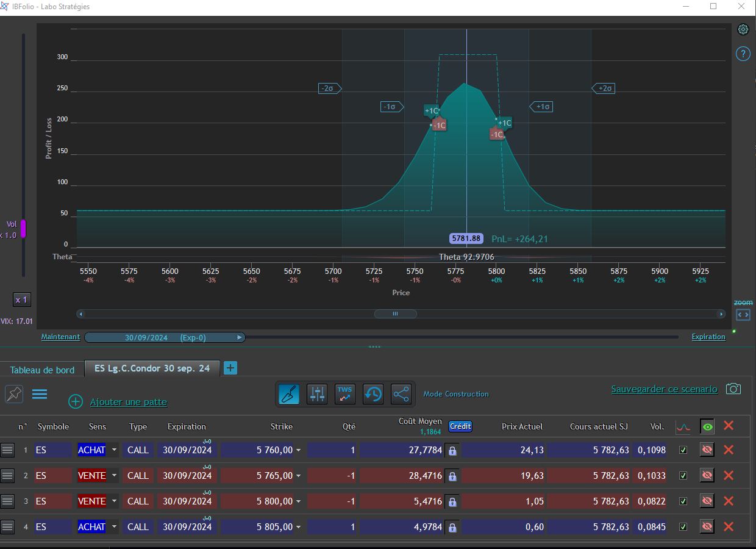The width and height of the screenshot is (756, 549).
Task: Click the pin icon in the strategy panel
Action: (14, 394)
